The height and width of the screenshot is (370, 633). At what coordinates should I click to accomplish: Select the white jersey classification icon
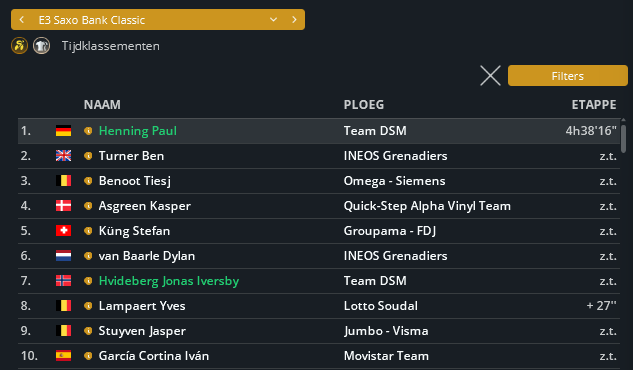(41, 46)
